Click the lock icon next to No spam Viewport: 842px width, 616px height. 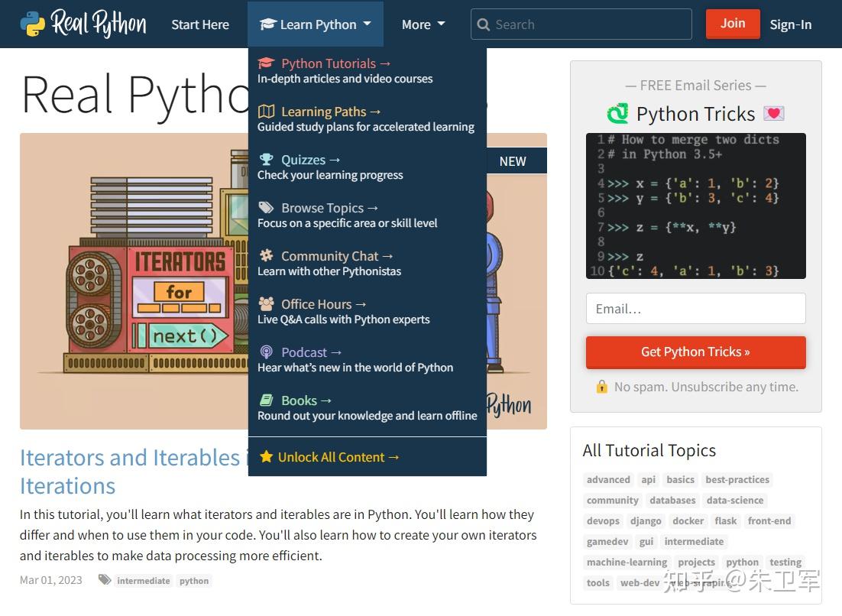tap(603, 387)
